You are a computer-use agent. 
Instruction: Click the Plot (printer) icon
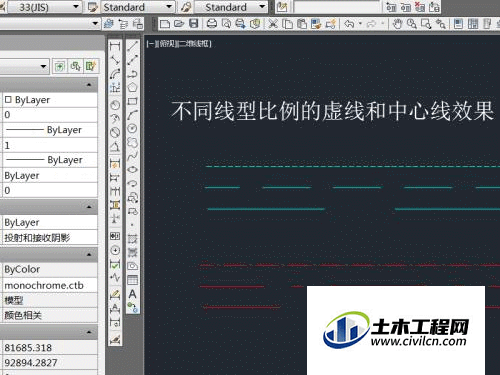(212, 24)
